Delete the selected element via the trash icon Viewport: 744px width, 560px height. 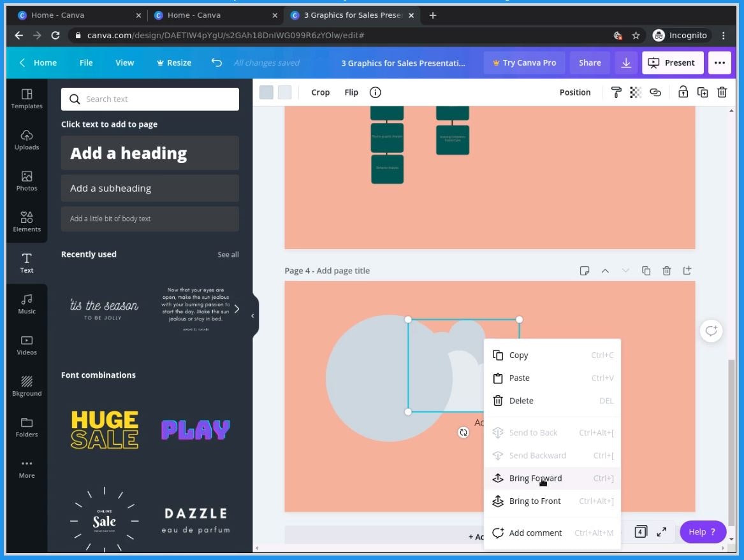pos(721,92)
